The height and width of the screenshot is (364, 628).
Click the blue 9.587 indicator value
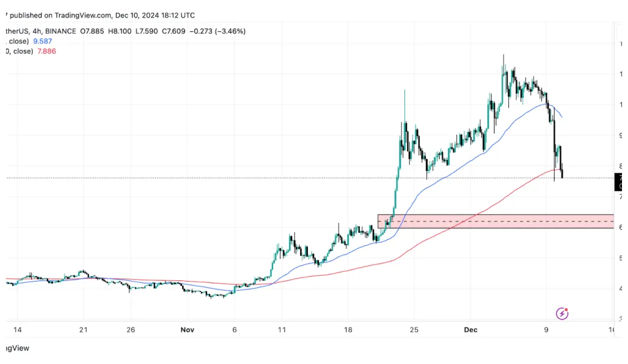[x=42, y=41]
